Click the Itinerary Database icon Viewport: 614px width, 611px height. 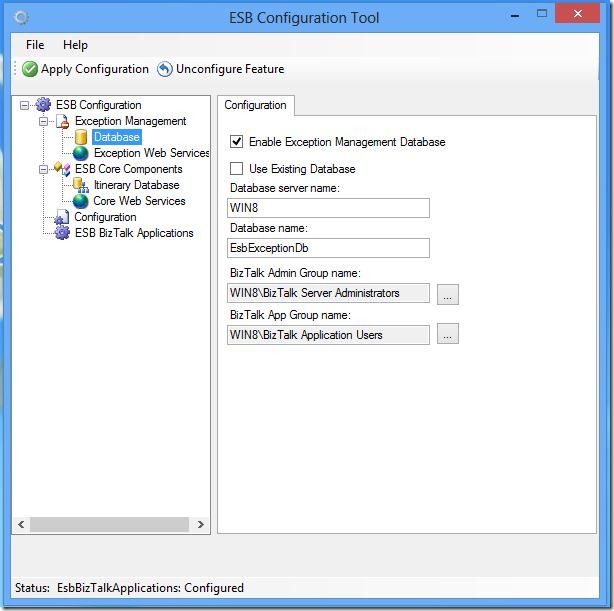click(x=81, y=185)
